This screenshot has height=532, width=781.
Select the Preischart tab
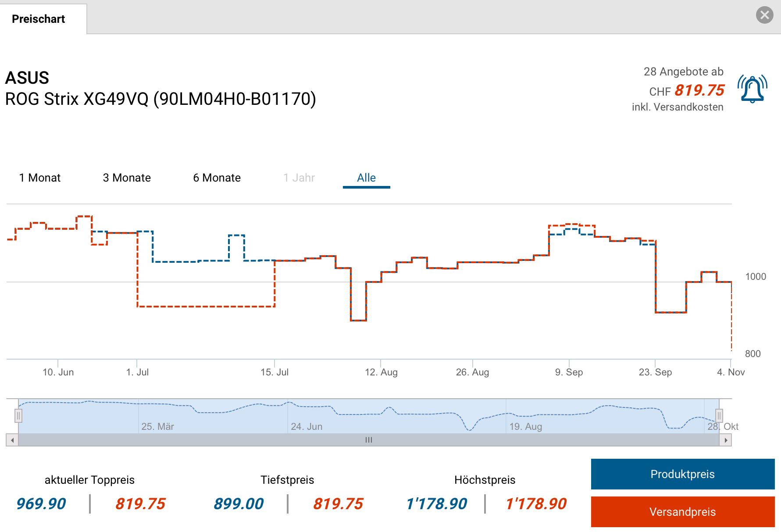click(x=39, y=19)
